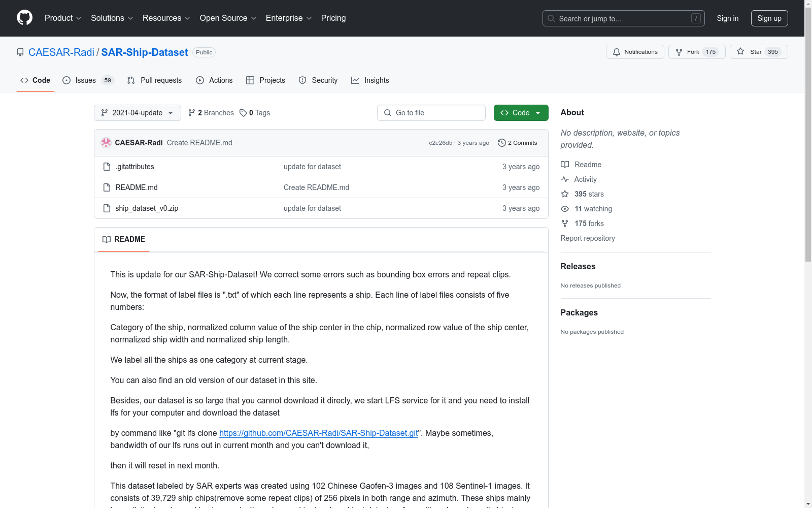Open the git lfs clone repository URL link
The width and height of the screenshot is (812, 508).
[318, 433]
